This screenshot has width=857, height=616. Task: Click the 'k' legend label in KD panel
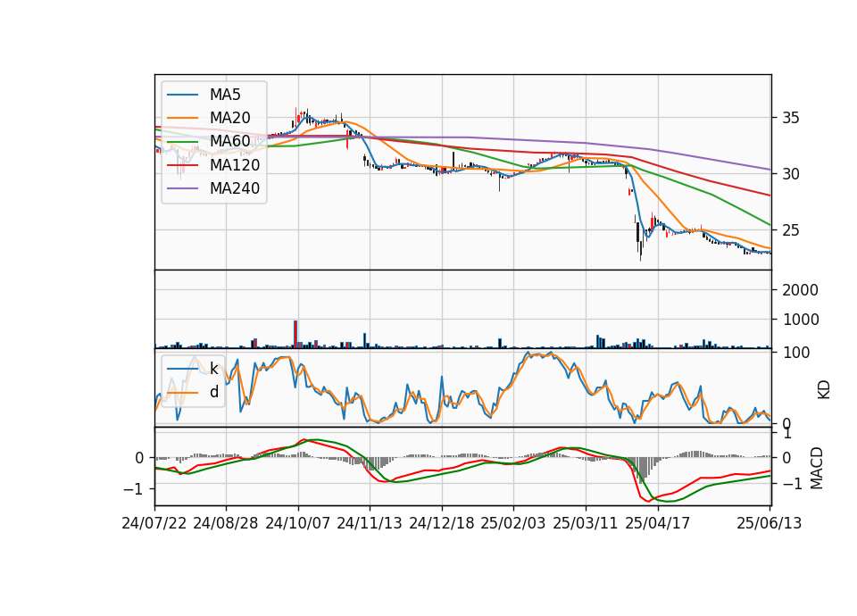click(x=213, y=369)
